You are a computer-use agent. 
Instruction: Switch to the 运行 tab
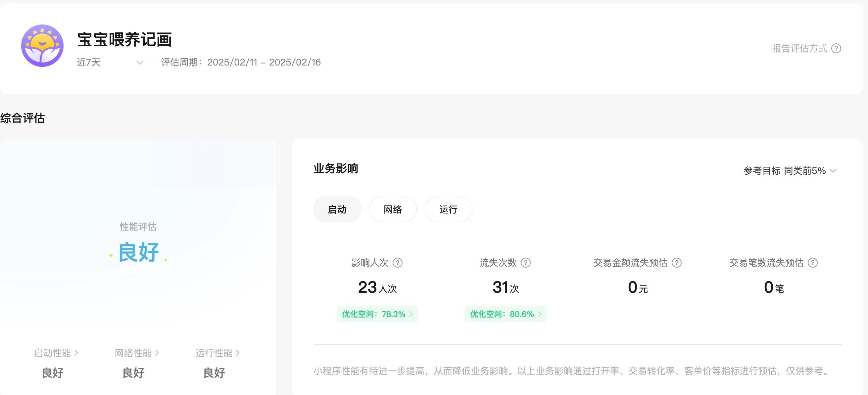[448, 209]
